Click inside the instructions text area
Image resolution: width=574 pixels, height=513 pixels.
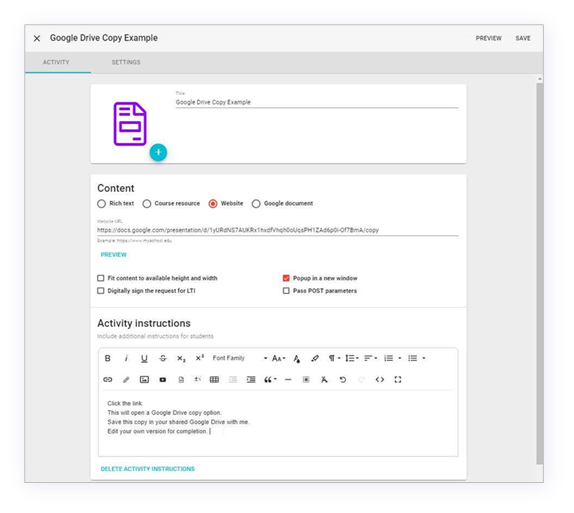[x=278, y=423]
